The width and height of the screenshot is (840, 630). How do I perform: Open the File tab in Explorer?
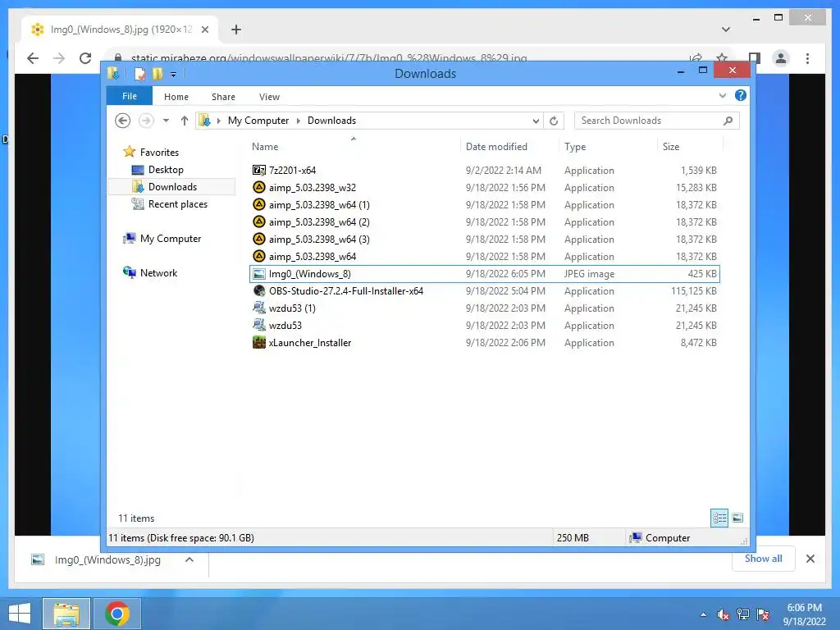(x=129, y=96)
